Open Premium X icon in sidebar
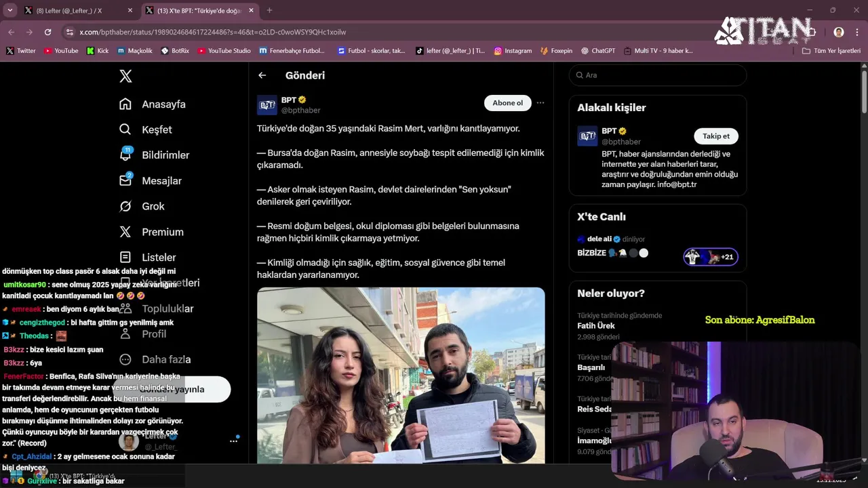This screenshot has width=868, height=488. point(125,232)
